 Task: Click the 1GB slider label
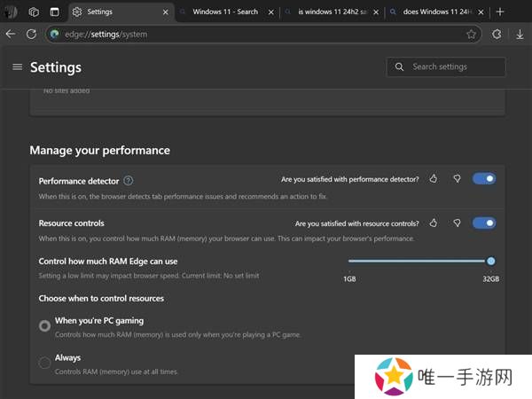[x=349, y=279]
